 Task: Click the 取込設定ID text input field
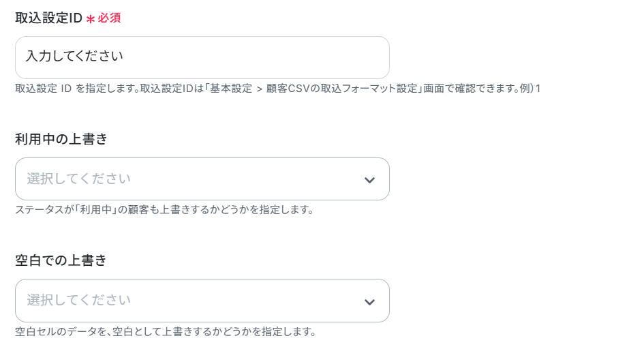coord(202,57)
